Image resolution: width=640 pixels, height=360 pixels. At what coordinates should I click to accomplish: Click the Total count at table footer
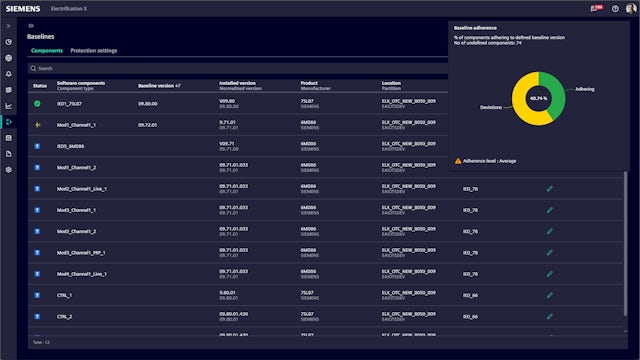pyautogui.click(x=41, y=342)
